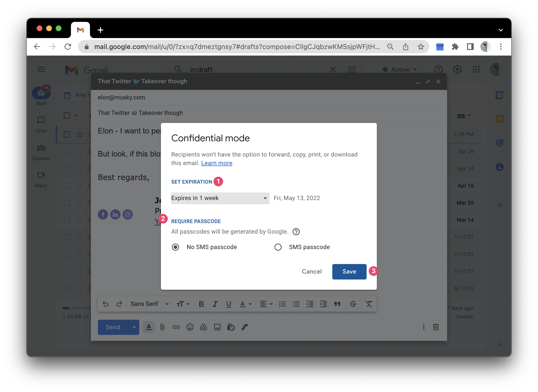Viewport: 538px width, 392px height.
Task: Open the Expires in 1 week dropdown
Action: click(x=220, y=198)
